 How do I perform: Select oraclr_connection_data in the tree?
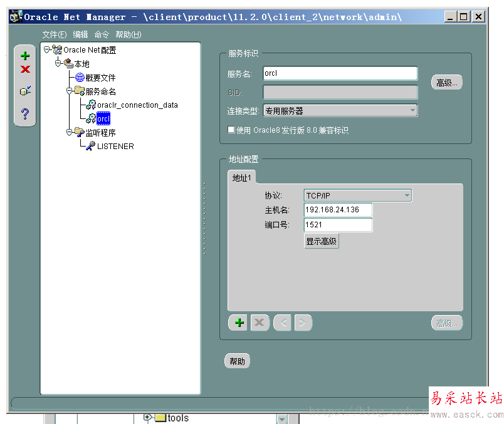[137, 105]
